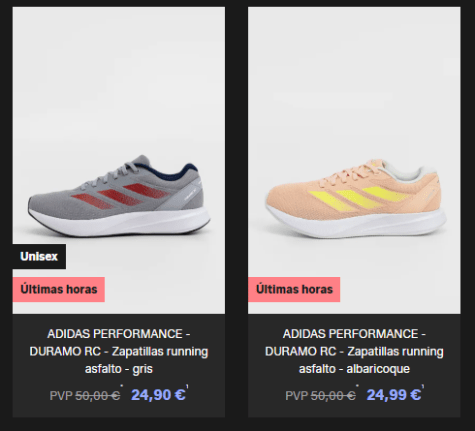Image resolution: width=475 pixels, height=431 pixels.
Task: Click footnote marker beside 24,90 € price
Action: click(187, 387)
